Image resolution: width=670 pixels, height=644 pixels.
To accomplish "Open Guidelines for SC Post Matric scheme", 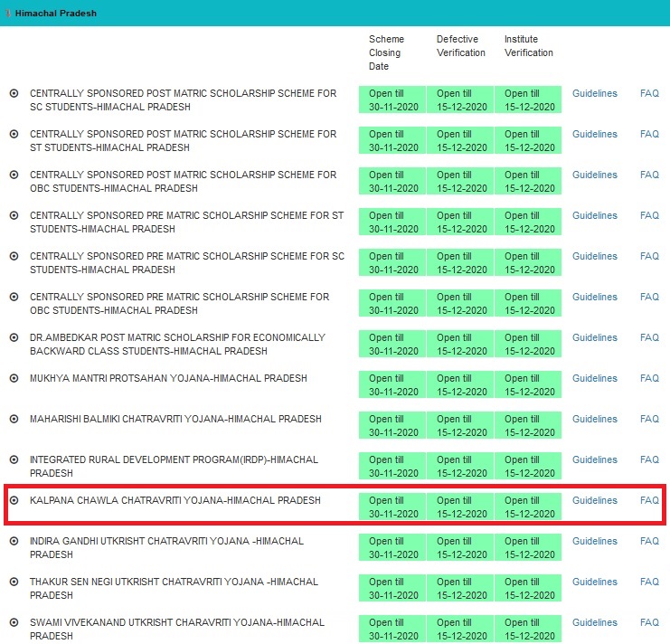I will (595, 93).
